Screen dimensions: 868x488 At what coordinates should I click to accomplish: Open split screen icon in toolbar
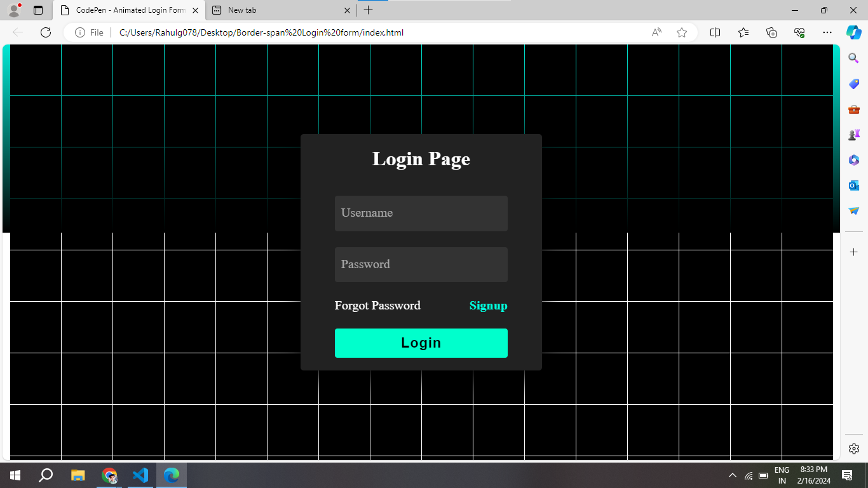[715, 32]
